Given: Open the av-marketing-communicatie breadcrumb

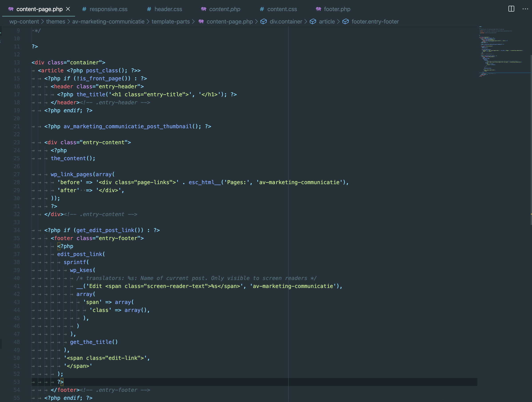Looking at the screenshot, I should point(108,22).
